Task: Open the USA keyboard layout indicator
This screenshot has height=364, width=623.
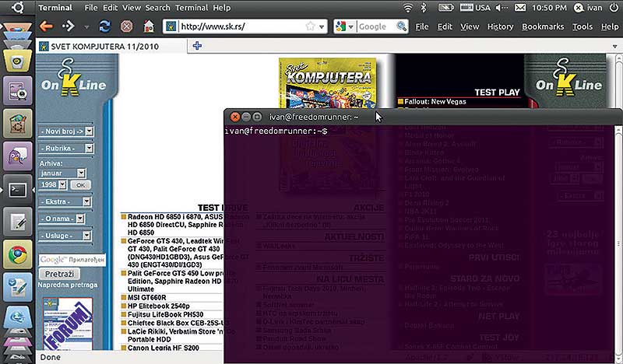Action: tap(475, 8)
